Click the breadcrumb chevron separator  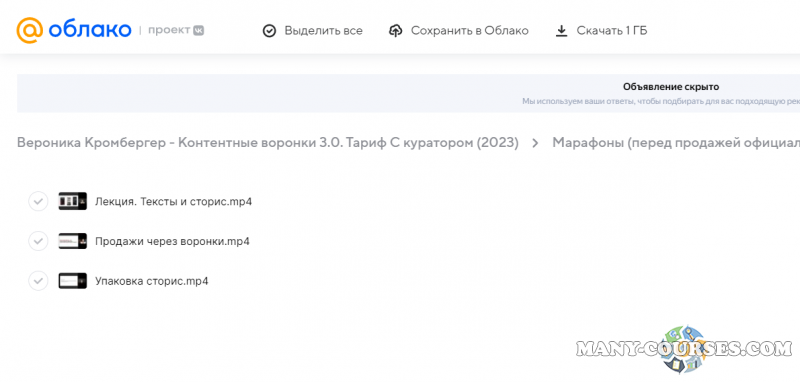[x=535, y=143]
